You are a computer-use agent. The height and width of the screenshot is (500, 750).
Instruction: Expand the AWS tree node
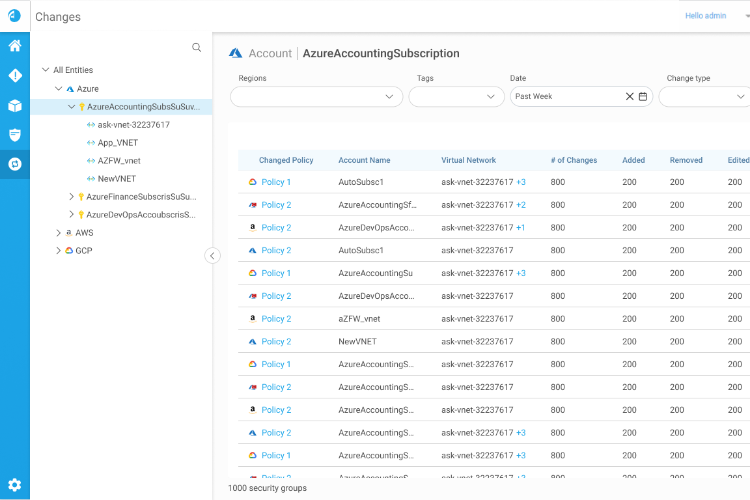[x=58, y=233]
